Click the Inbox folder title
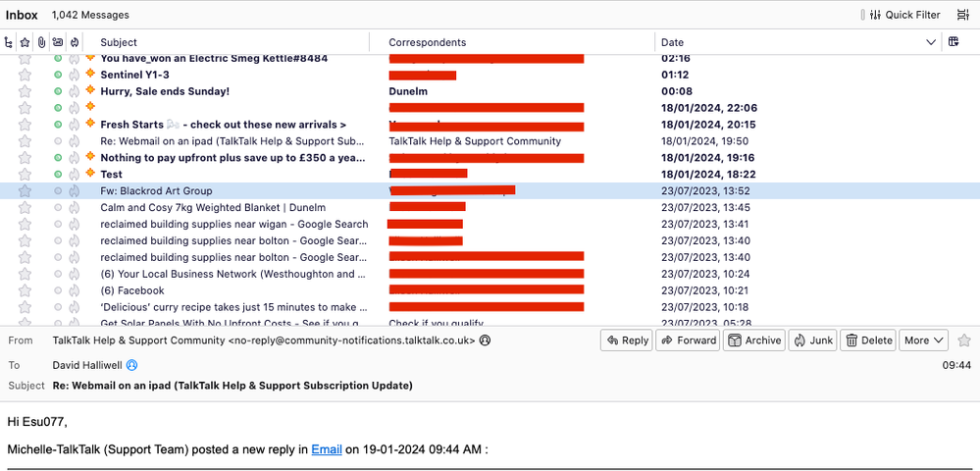 [x=22, y=15]
